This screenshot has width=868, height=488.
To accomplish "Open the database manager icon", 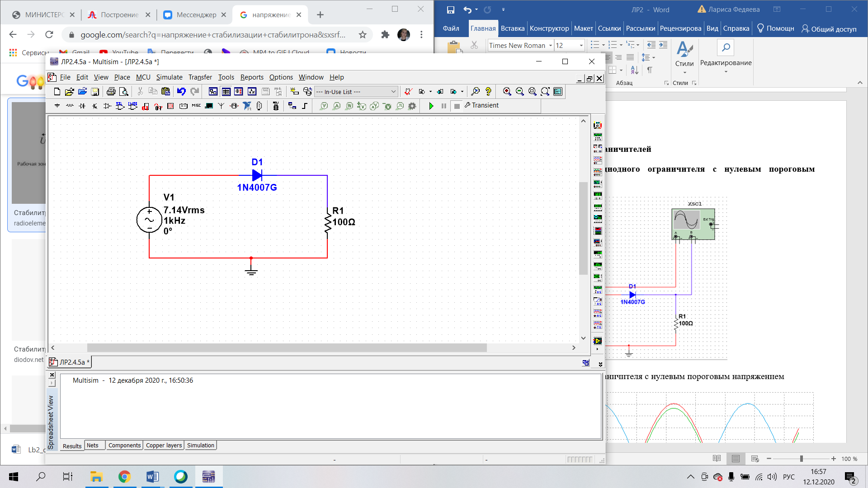I will [x=307, y=92].
